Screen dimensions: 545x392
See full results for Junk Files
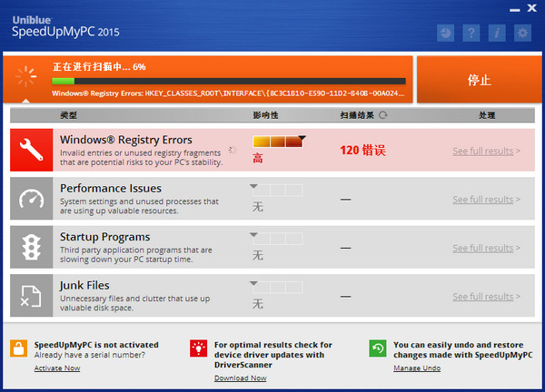tap(486, 297)
